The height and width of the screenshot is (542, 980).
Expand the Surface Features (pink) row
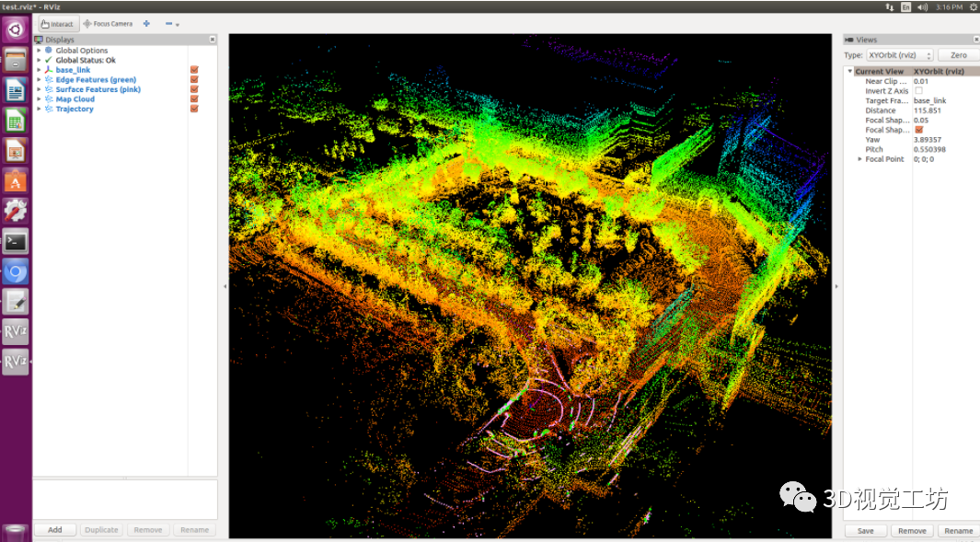[x=39, y=89]
